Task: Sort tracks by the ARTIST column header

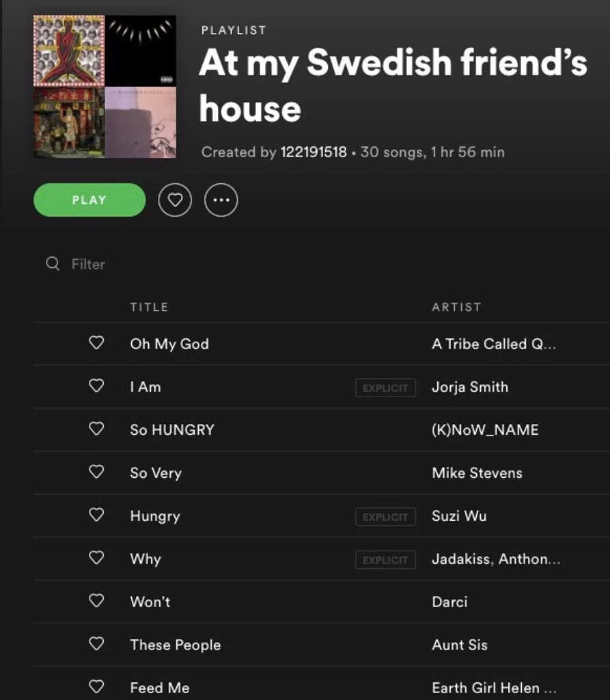Action: tap(456, 307)
